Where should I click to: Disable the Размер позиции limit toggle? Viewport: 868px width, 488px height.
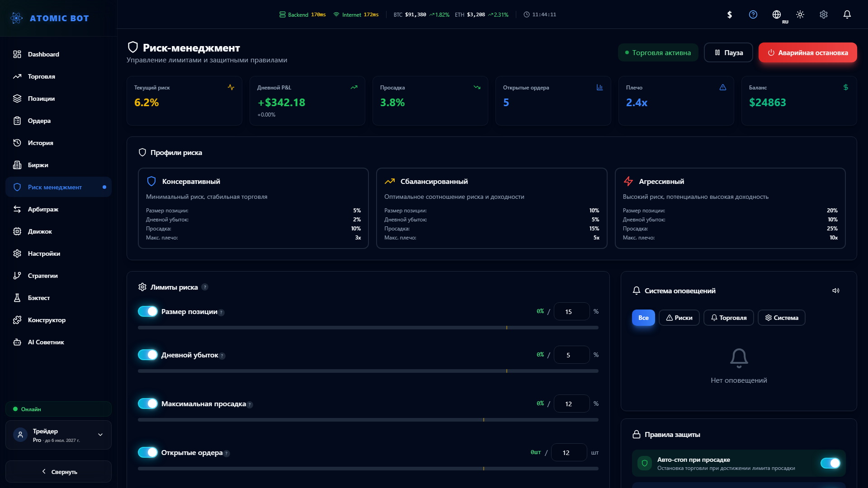click(x=148, y=311)
